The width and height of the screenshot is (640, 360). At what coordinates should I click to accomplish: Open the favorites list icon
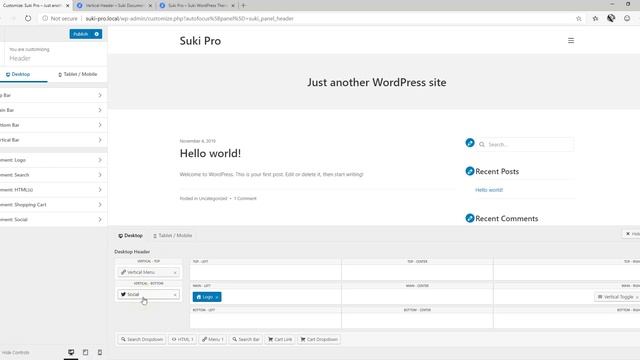pyautogui.click(x=596, y=18)
